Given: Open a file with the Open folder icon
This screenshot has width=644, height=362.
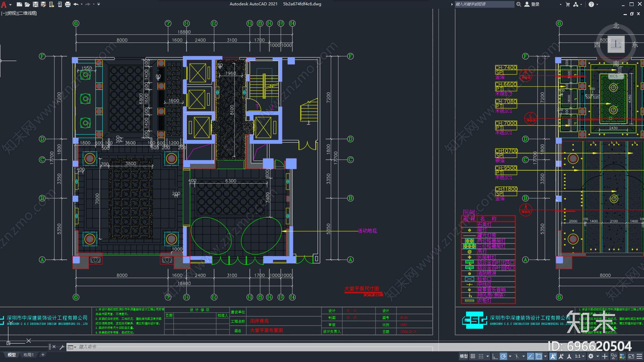Looking at the screenshot, I should pos(27,4).
